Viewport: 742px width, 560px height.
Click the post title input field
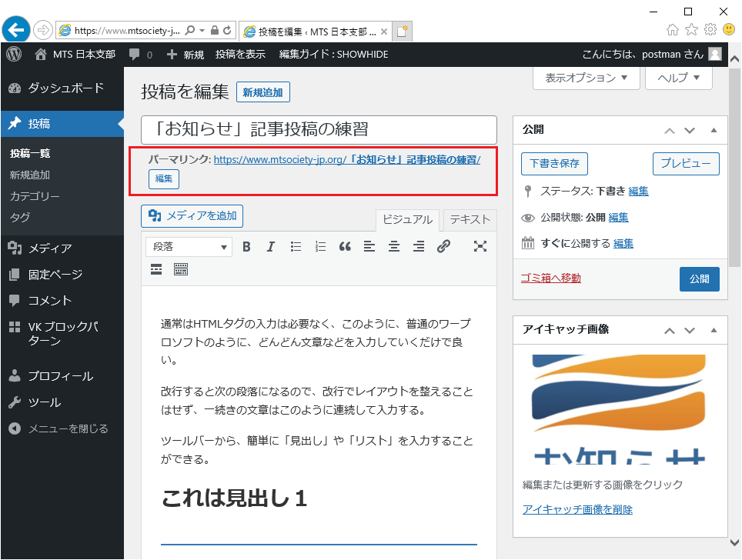point(319,129)
